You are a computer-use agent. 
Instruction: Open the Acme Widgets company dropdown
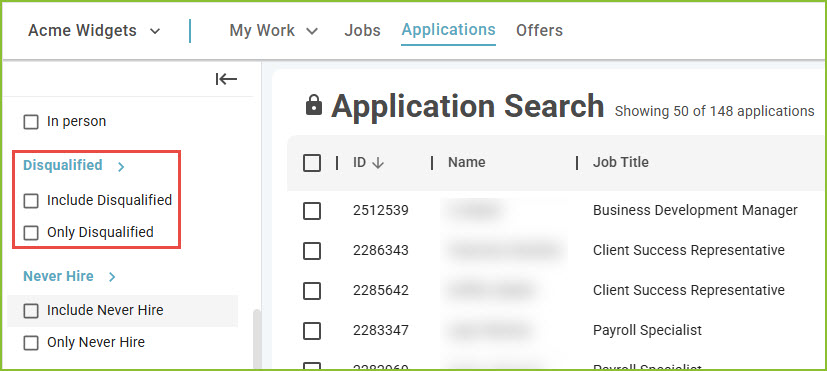(x=94, y=31)
